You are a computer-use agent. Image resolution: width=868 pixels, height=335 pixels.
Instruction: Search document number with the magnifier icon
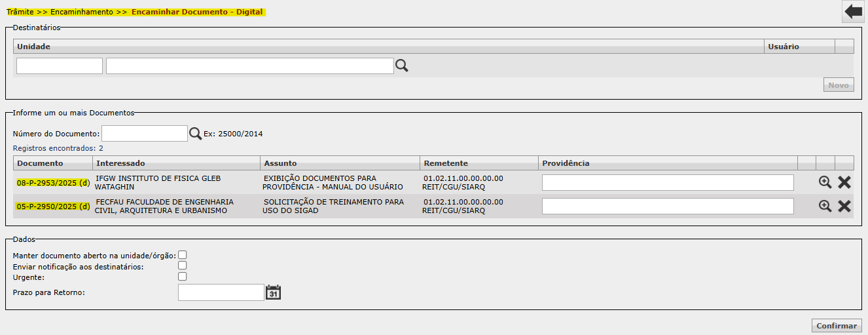pyautogui.click(x=196, y=134)
